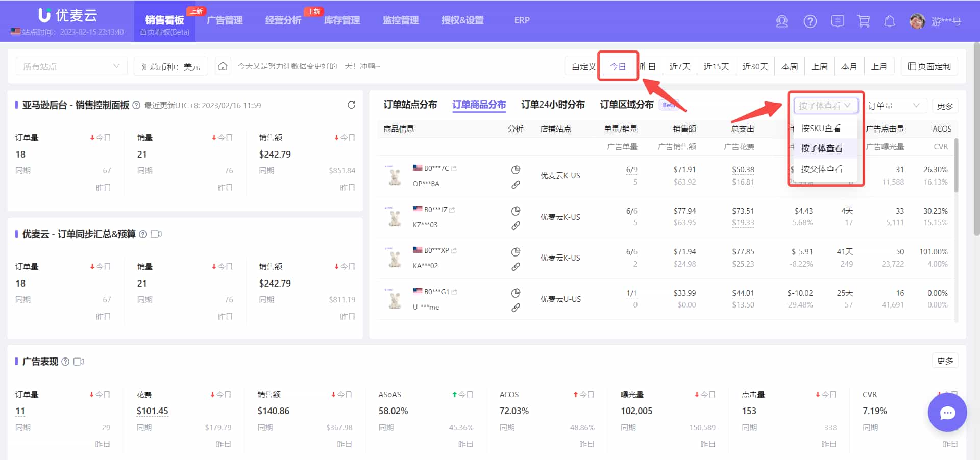
Task: Open 广告管理 in top navigation
Action: coord(225,20)
